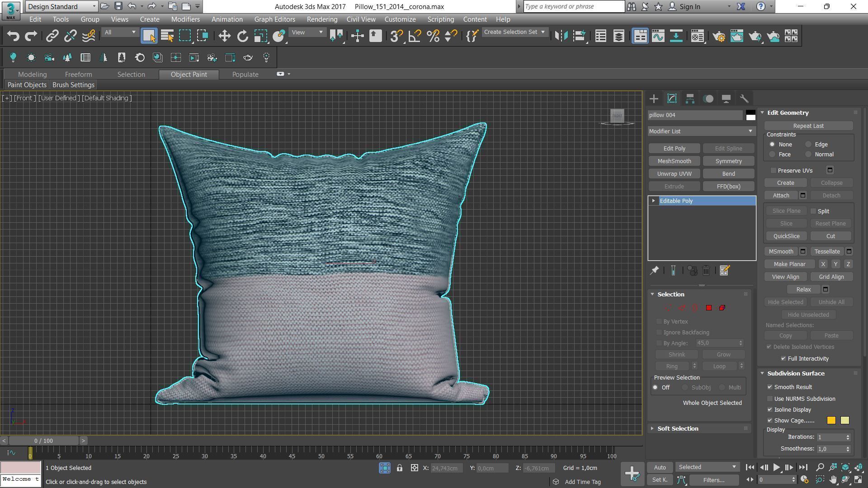Activate the Select Object tool
The image size is (868, 488).
point(149,36)
